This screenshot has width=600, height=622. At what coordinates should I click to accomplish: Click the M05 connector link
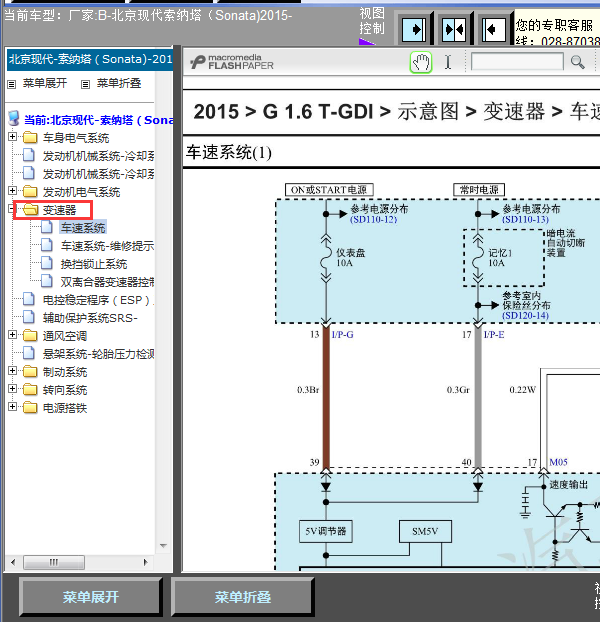coord(558,462)
